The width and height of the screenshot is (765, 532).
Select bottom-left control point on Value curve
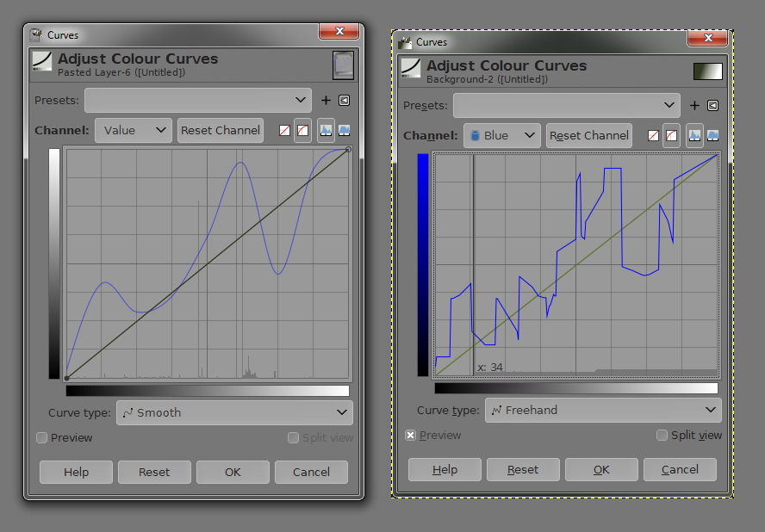pyautogui.click(x=67, y=378)
